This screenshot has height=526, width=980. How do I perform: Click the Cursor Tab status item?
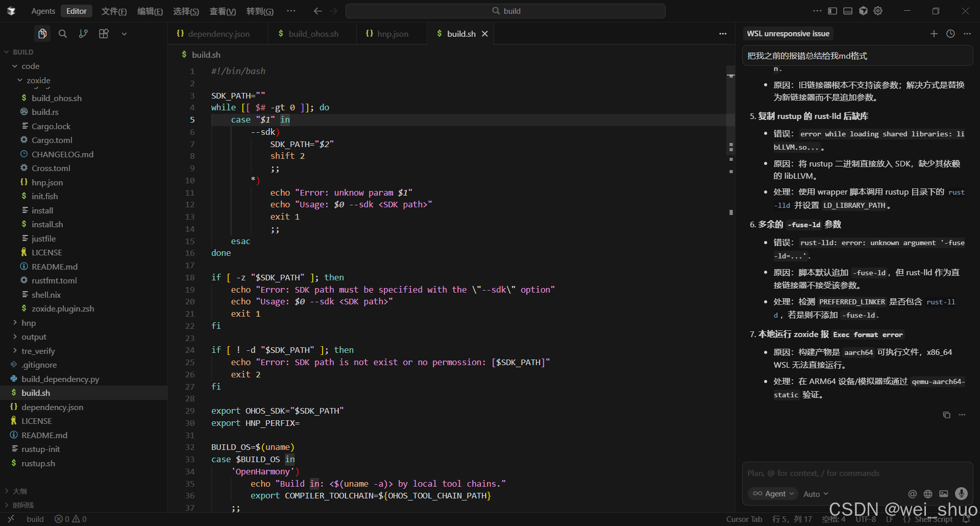point(744,519)
